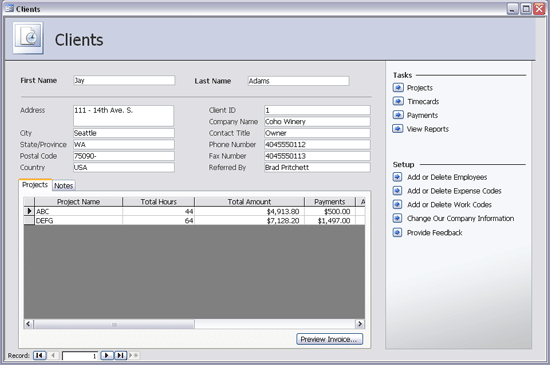550x365 pixels.
Task: Open the Payments link
Action: pos(422,115)
